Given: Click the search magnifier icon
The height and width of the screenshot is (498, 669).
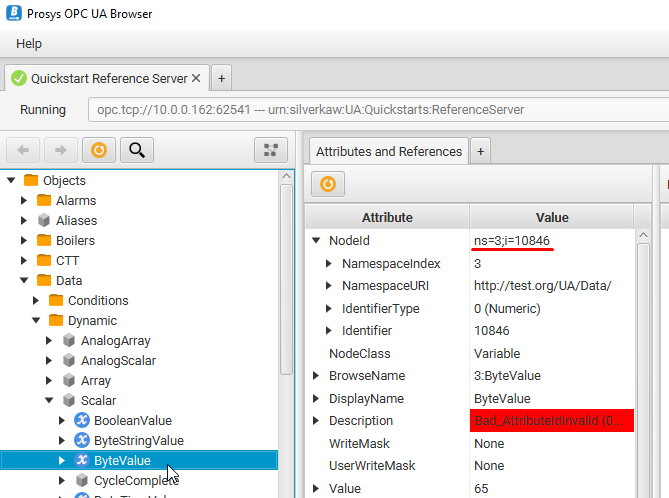Looking at the screenshot, I should click(137, 150).
